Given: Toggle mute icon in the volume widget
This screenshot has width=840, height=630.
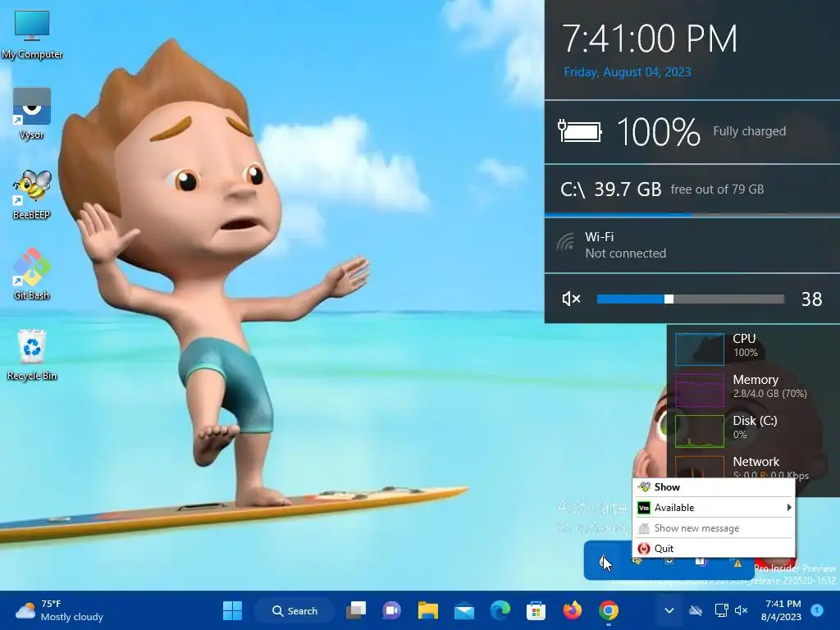Looking at the screenshot, I should pos(571,299).
